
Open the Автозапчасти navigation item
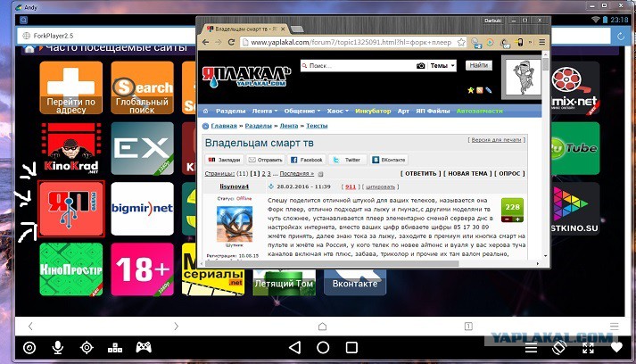click(479, 111)
